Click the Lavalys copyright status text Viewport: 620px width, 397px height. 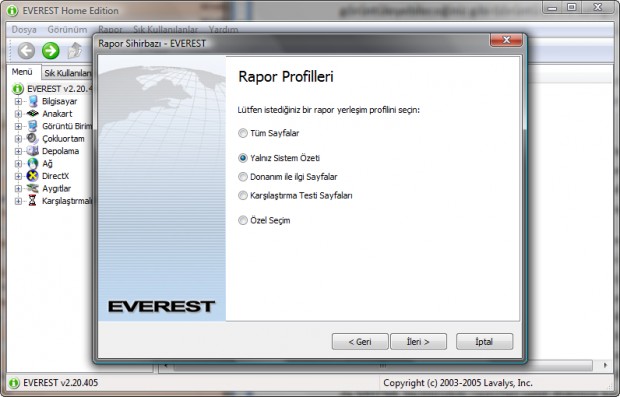coord(457,383)
